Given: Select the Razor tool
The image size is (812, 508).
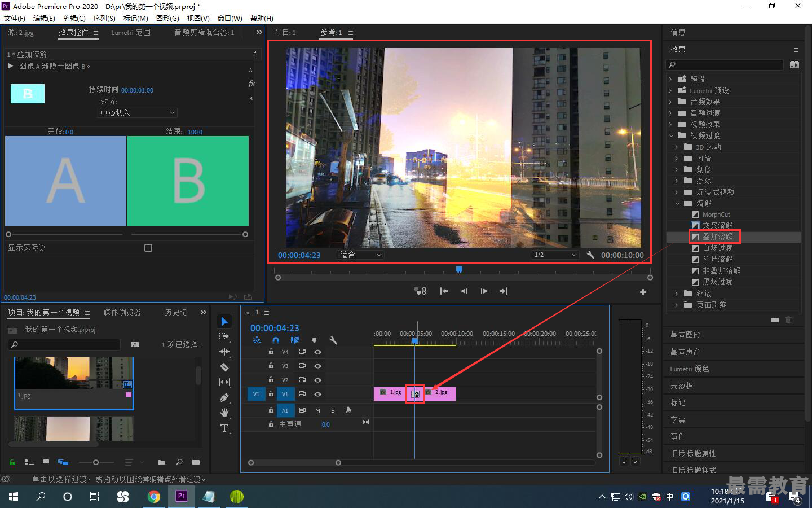Looking at the screenshot, I should click(224, 367).
